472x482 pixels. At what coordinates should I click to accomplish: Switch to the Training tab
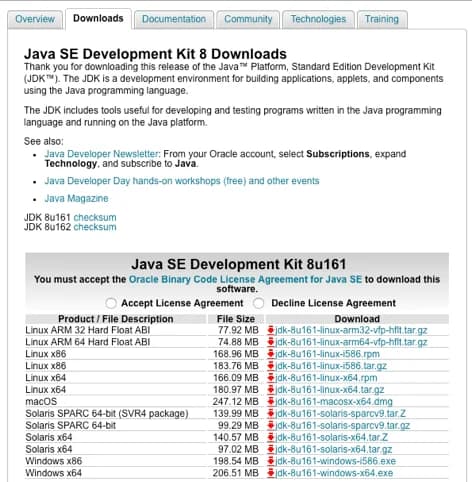[382, 19]
